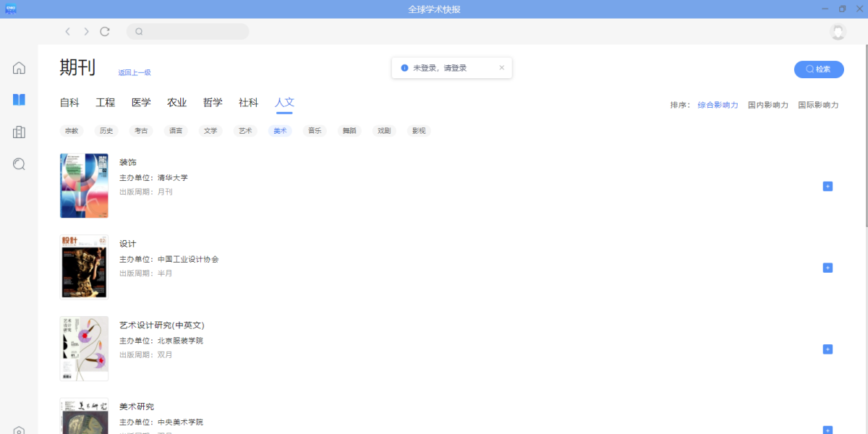
Task: Click the 返回上一级 link
Action: click(x=135, y=72)
